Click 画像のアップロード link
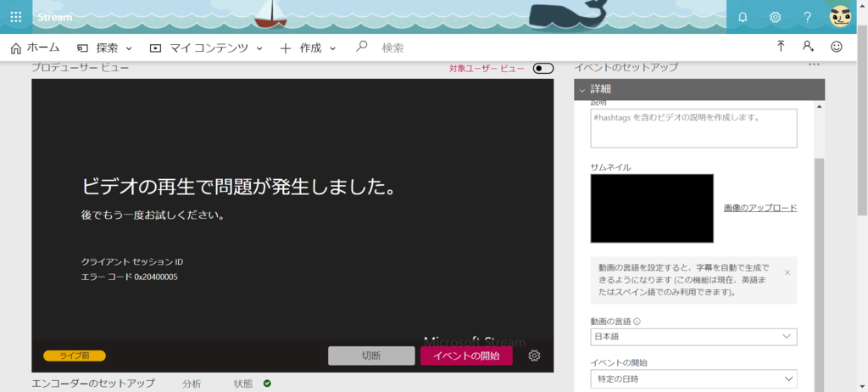The width and height of the screenshot is (868, 392). pos(760,208)
